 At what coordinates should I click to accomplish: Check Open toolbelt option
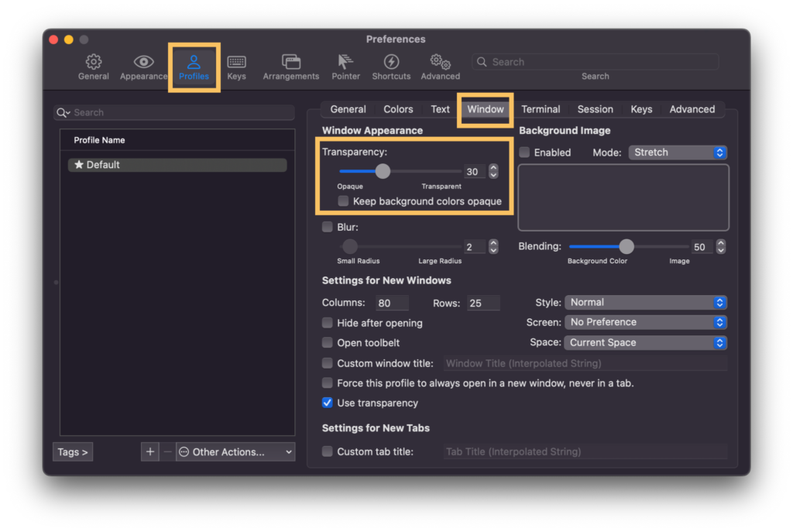tap(328, 343)
